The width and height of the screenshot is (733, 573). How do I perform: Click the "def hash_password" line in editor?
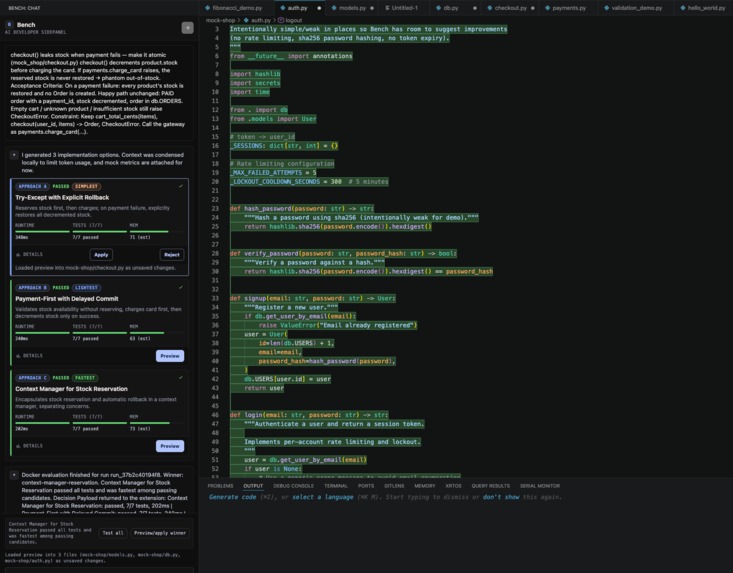click(x=302, y=208)
